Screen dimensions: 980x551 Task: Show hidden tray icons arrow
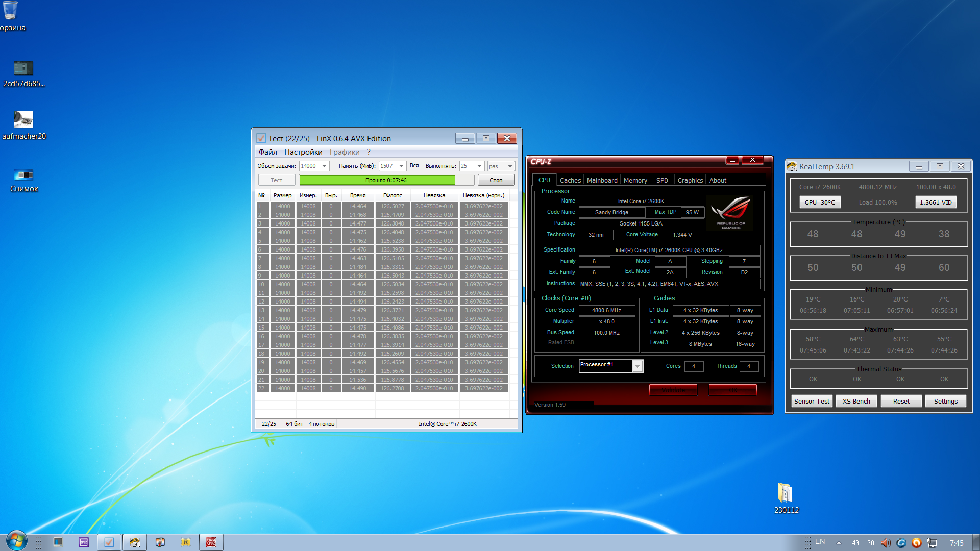[x=839, y=543]
